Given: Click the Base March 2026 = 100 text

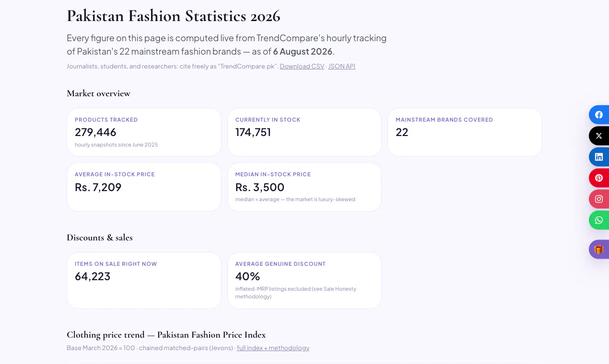Looking at the screenshot, I should (x=102, y=348).
